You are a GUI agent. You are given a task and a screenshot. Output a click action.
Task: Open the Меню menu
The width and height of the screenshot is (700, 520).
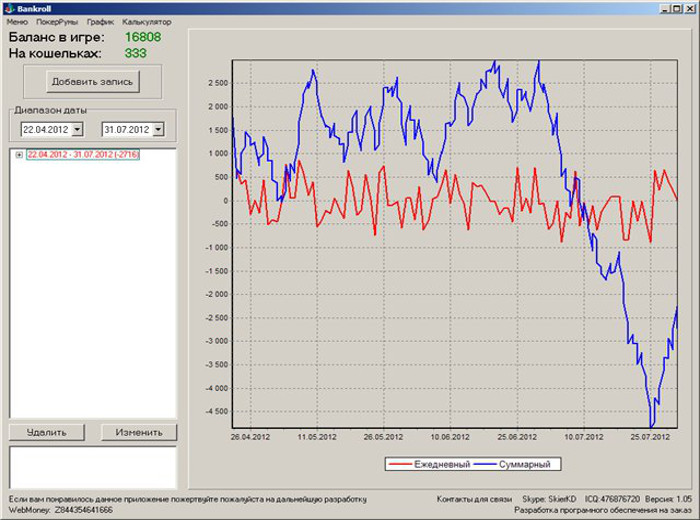click(x=17, y=21)
